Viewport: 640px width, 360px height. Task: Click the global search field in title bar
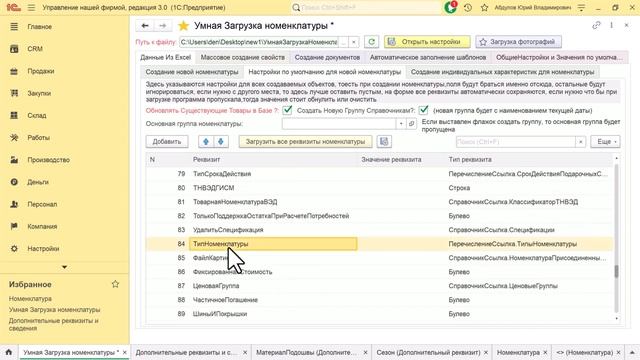point(367,7)
